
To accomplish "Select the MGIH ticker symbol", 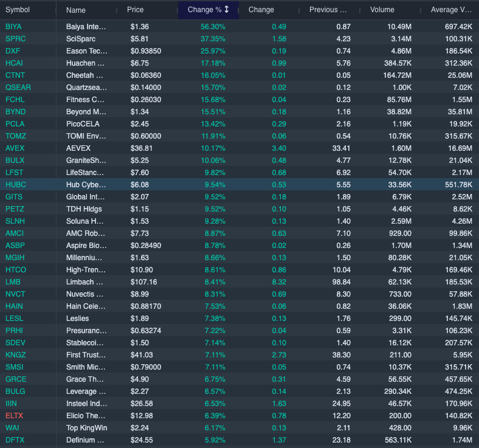I will (15, 258).
